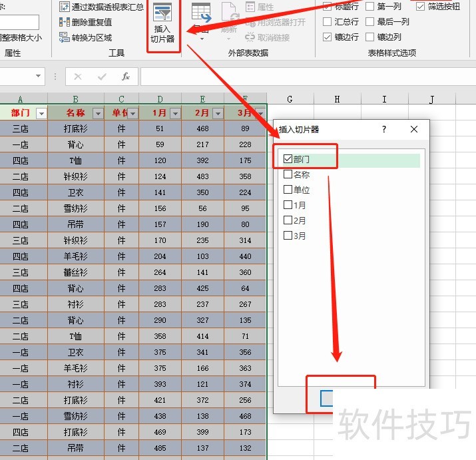Expand the Name Box dropdown arrow

coord(38,76)
